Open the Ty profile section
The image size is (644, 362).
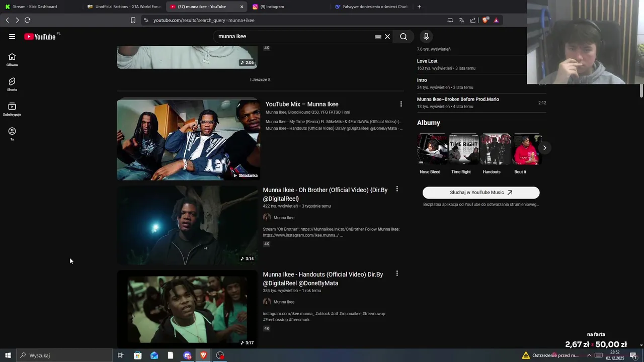click(x=12, y=134)
